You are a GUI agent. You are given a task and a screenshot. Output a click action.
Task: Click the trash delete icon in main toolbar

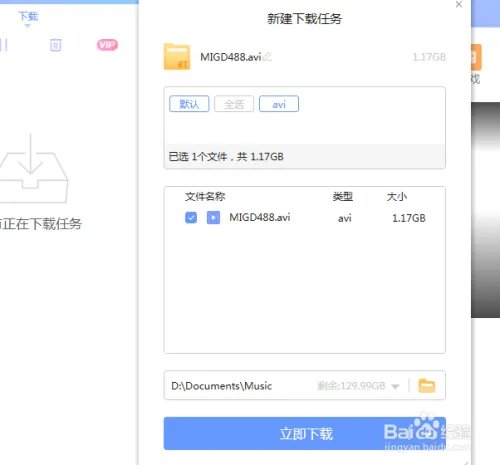(x=56, y=45)
